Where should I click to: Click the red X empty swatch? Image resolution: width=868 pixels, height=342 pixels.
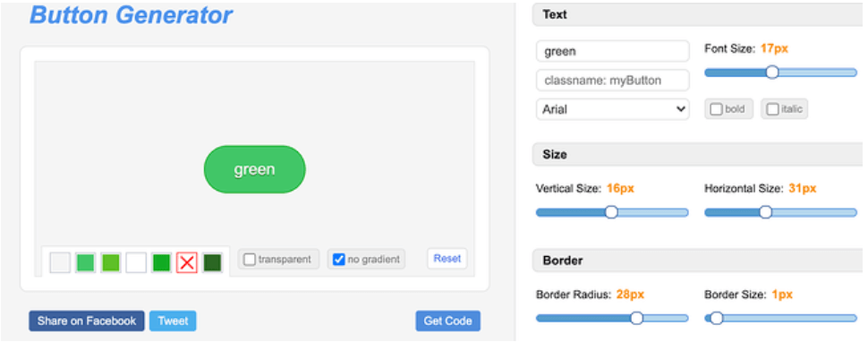point(187,262)
